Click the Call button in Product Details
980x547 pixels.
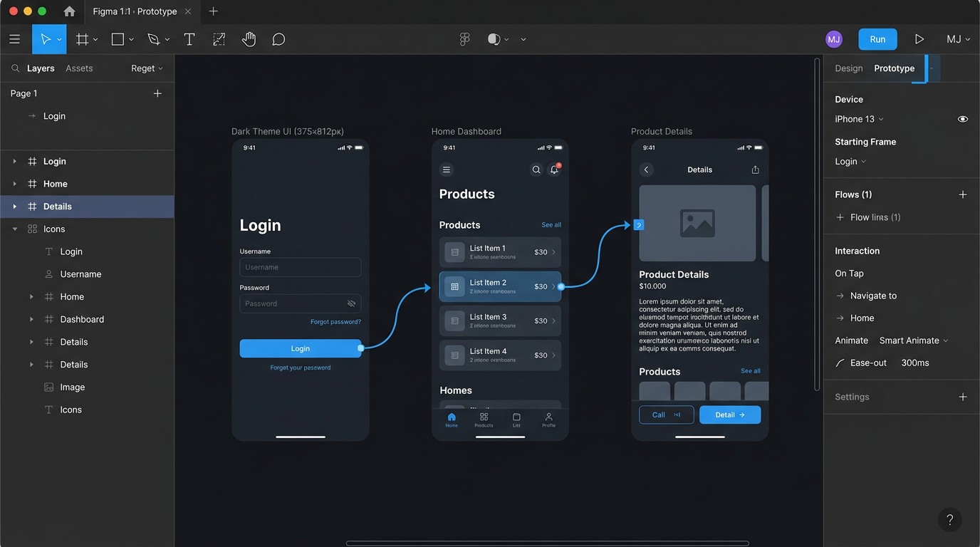(x=666, y=415)
